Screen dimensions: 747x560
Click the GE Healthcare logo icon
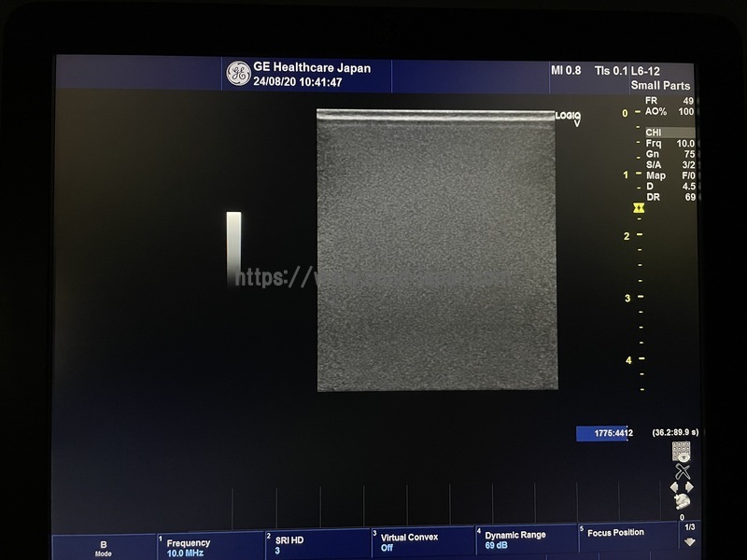click(238, 74)
